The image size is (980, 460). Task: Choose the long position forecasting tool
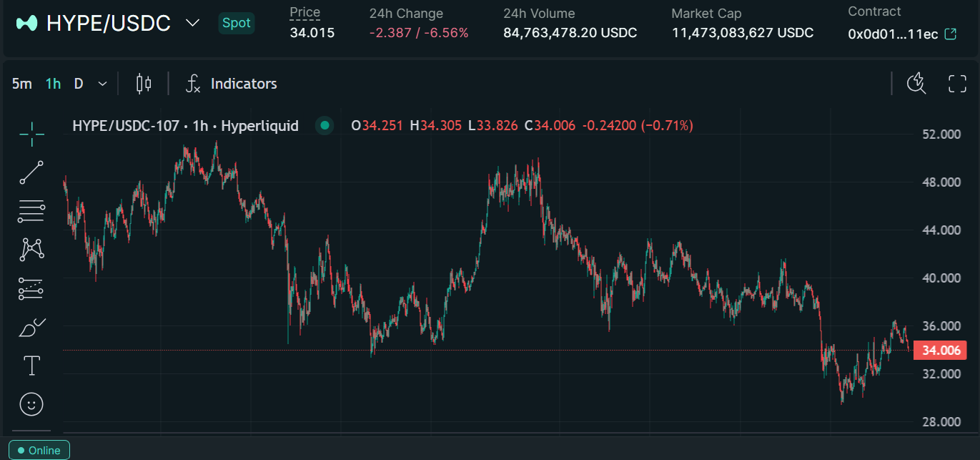(31, 289)
